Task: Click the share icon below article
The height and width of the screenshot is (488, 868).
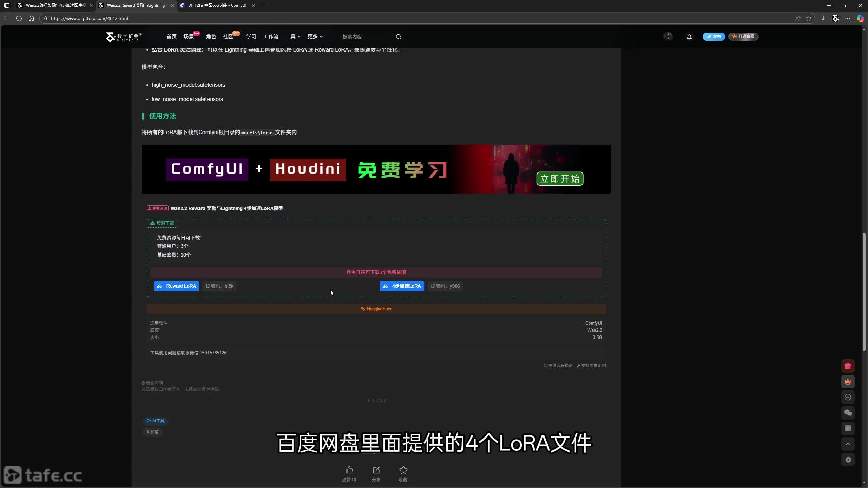Action: click(376, 470)
